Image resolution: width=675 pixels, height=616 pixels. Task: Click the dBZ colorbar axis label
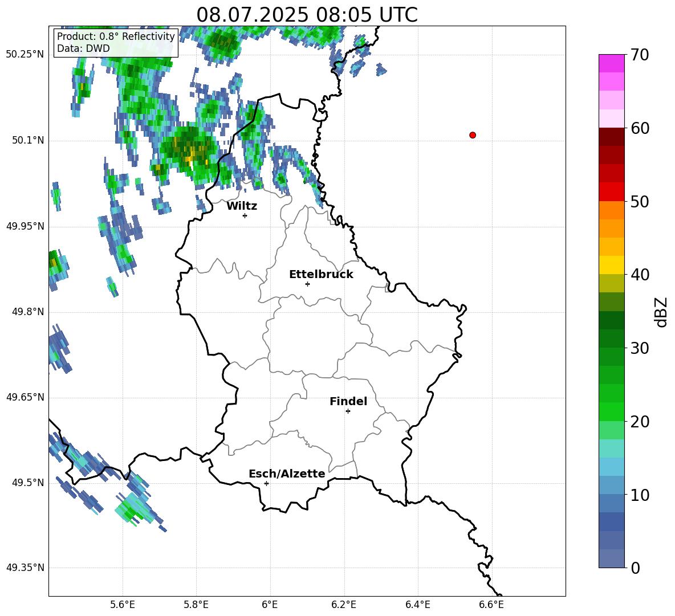point(661,312)
